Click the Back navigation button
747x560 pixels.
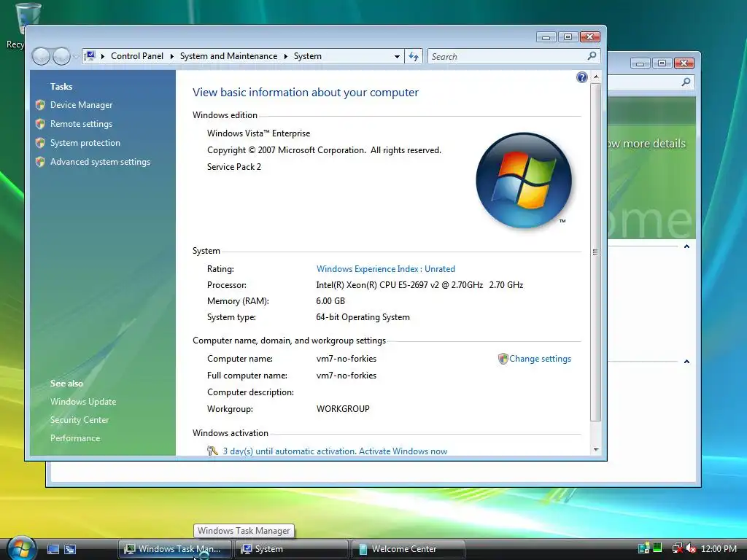click(x=41, y=57)
